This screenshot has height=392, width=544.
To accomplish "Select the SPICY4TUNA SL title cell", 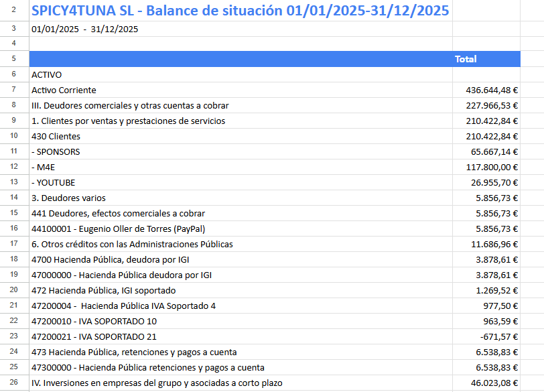I will (241, 11).
